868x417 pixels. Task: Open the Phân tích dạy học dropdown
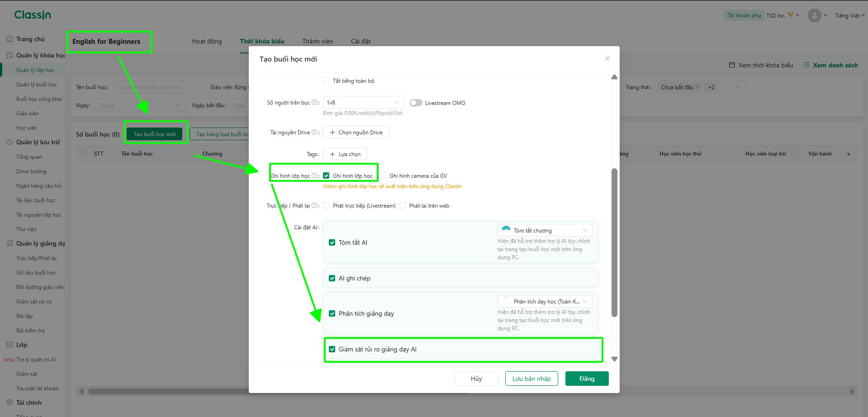pyautogui.click(x=545, y=302)
